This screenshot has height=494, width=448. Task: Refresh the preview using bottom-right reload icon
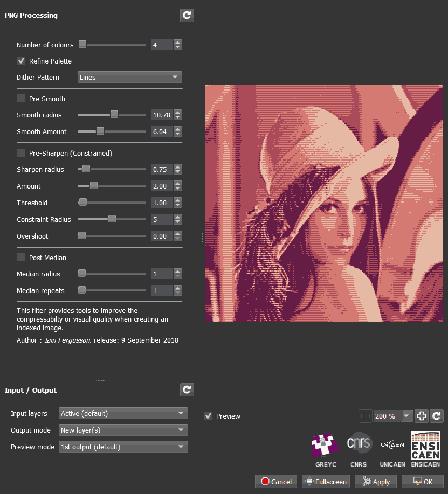pyautogui.click(x=437, y=416)
